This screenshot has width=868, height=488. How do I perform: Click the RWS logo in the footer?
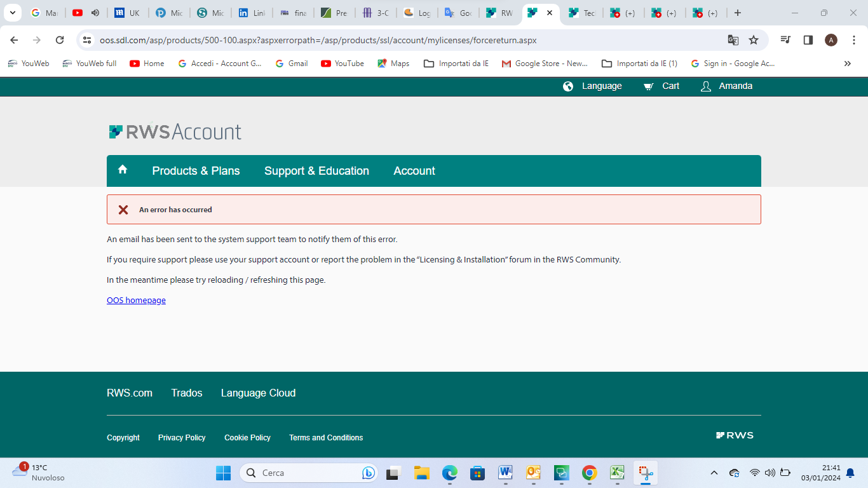(735, 435)
